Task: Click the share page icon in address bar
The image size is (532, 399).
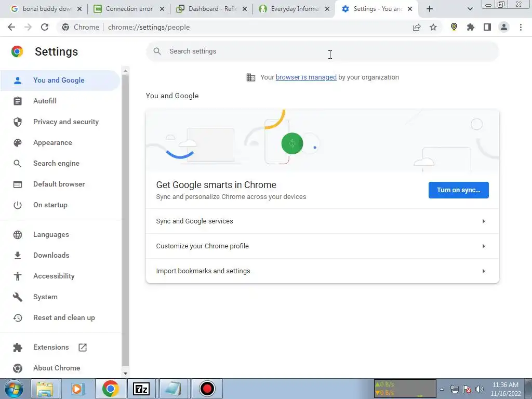Action: [417, 27]
